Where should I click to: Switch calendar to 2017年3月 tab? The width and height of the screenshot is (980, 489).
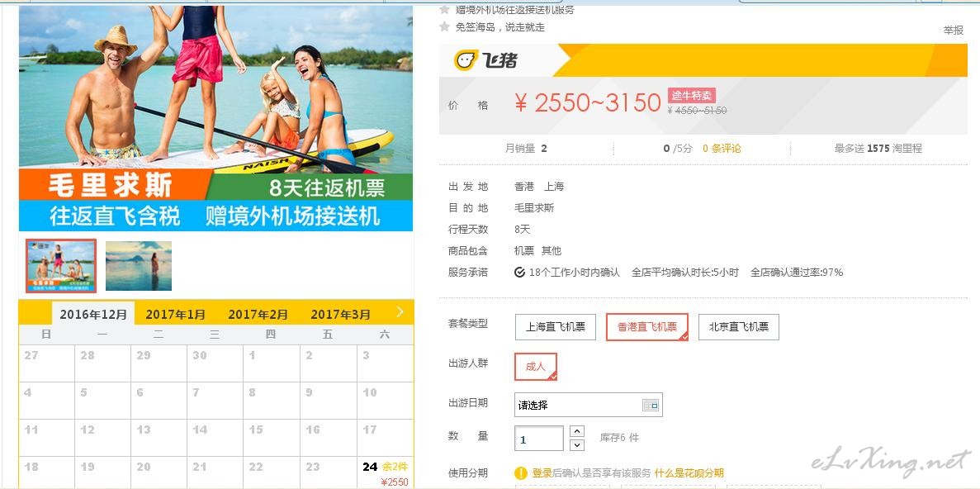click(x=341, y=315)
